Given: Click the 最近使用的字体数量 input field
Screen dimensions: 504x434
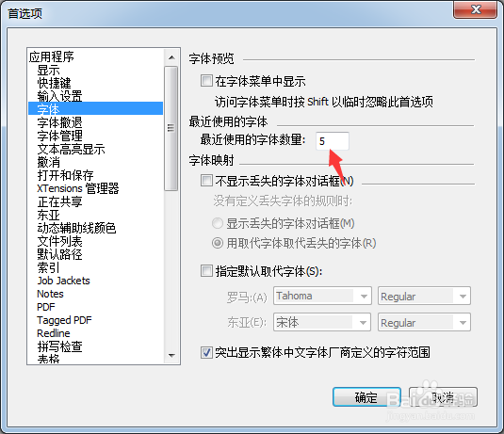Looking at the screenshot, I should click(333, 140).
